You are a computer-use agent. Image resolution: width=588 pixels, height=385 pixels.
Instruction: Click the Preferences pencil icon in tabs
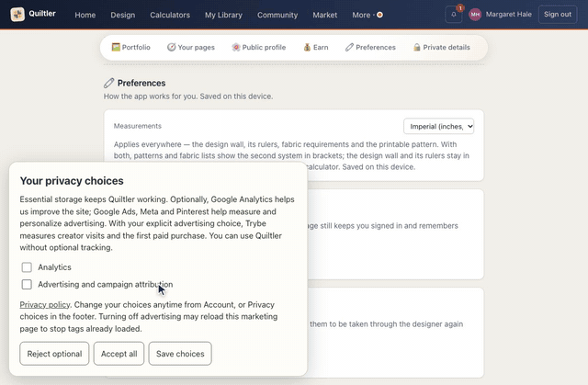[x=349, y=47]
